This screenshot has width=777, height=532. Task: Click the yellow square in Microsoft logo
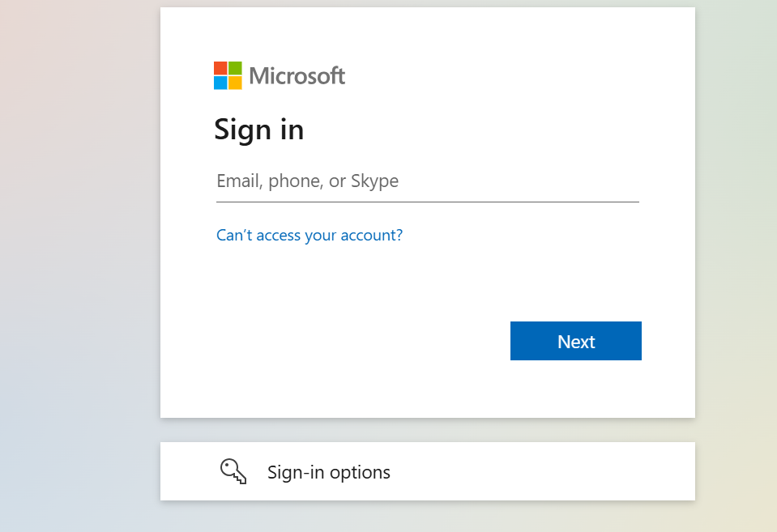coord(236,83)
